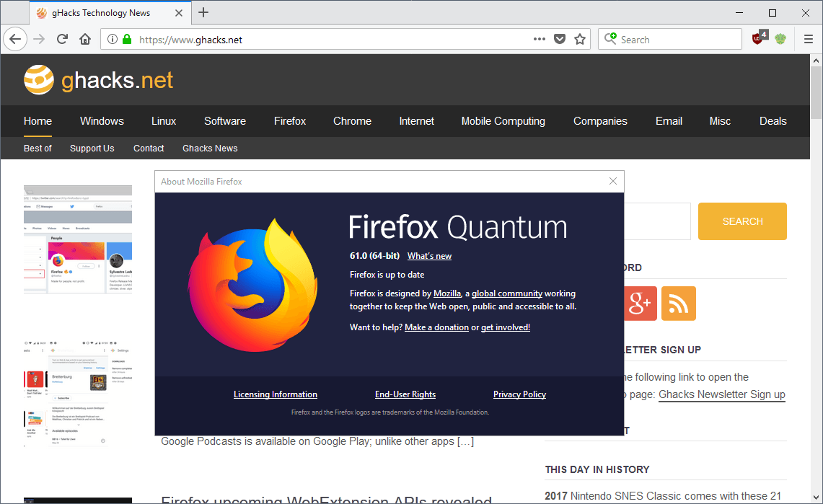Click the green secure connection padlock
The width and height of the screenshot is (823, 504).
[x=127, y=40]
